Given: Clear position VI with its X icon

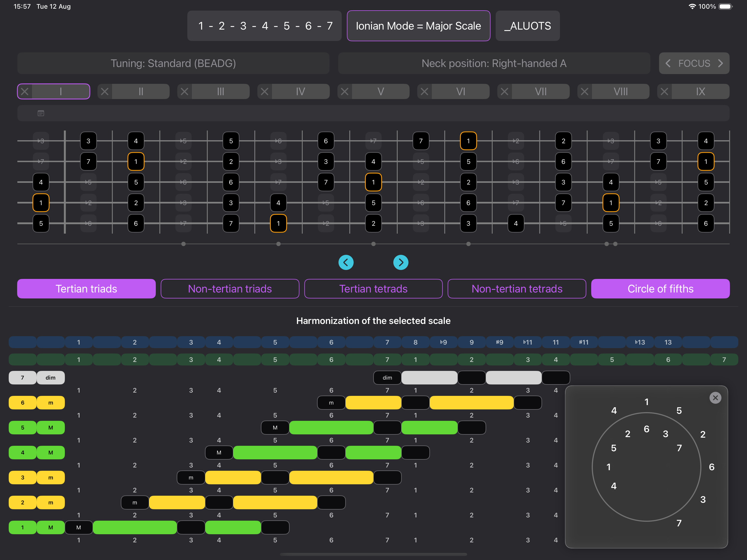Looking at the screenshot, I should pyautogui.click(x=425, y=91).
